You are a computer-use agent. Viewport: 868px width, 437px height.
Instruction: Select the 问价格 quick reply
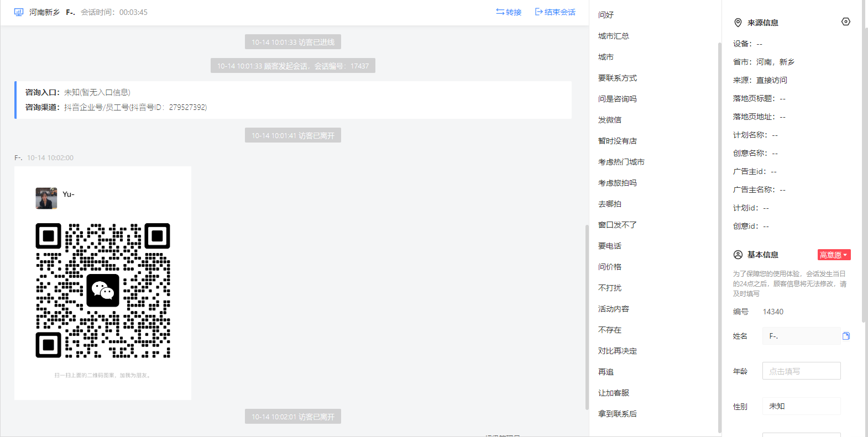point(610,267)
